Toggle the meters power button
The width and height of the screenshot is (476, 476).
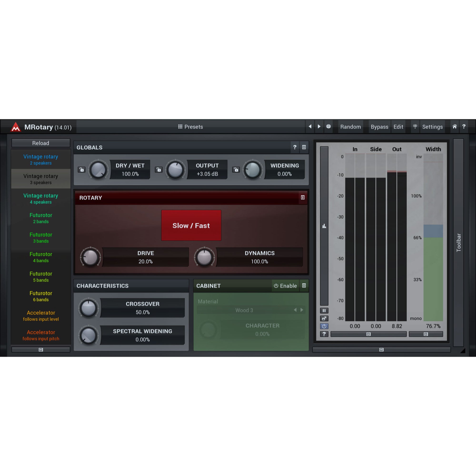[x=324, y=326]
